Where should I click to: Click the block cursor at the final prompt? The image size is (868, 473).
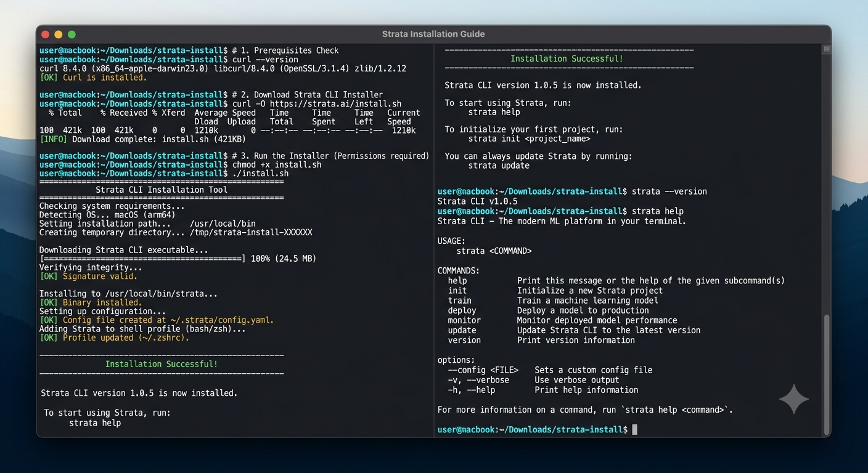pos(634,429)
